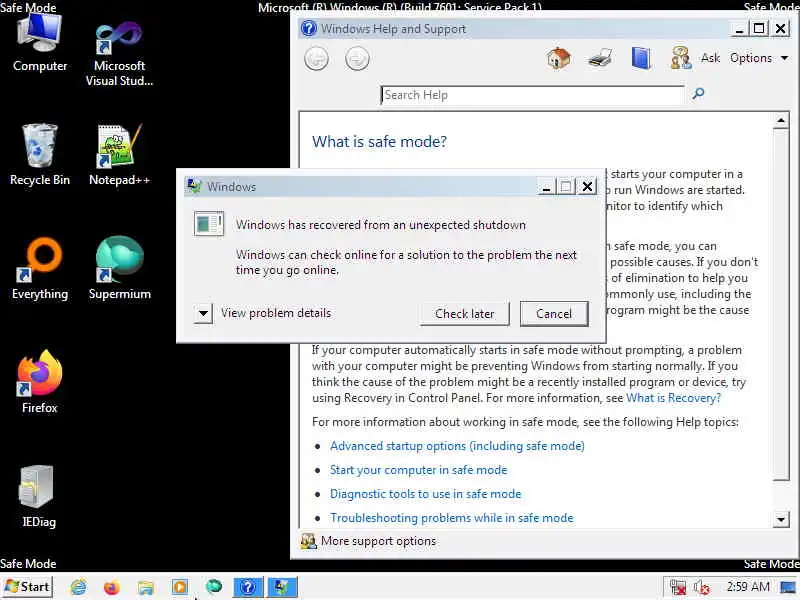Click the help pane vertical scrollbar thumb
The image size is (800, 600).
tap(781, 305)
